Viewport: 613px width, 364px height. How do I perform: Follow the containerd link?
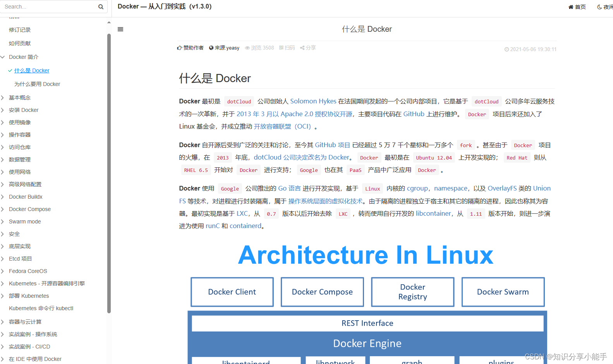246,226
